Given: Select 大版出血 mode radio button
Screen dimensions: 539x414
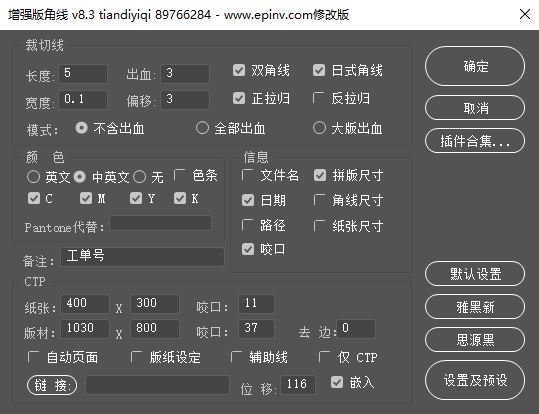Looking at the screenshot, I should coord(319,128).
